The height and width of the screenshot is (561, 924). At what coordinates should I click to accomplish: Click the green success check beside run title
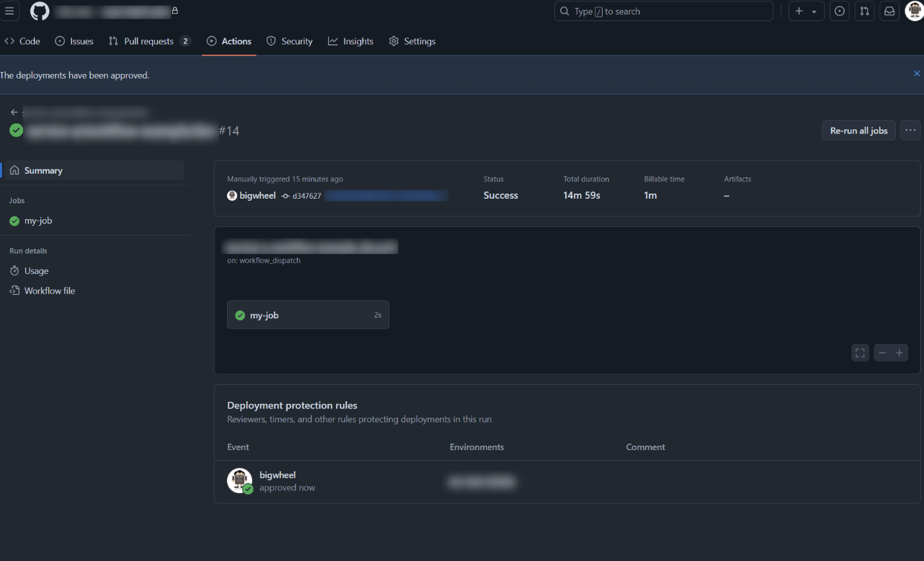click(x=16, y=130)
